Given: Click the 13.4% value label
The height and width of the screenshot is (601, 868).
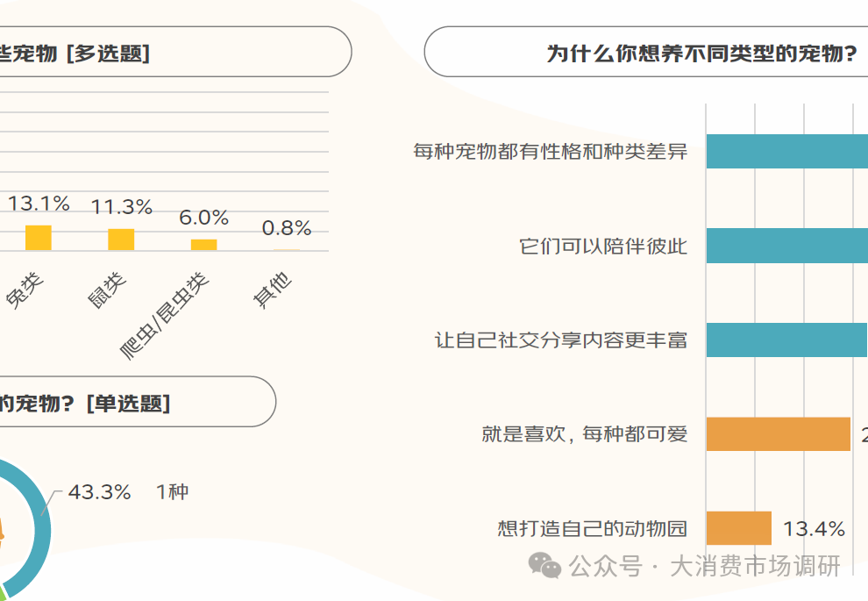Looking at the screenshot, I should (x=814, y=529).
